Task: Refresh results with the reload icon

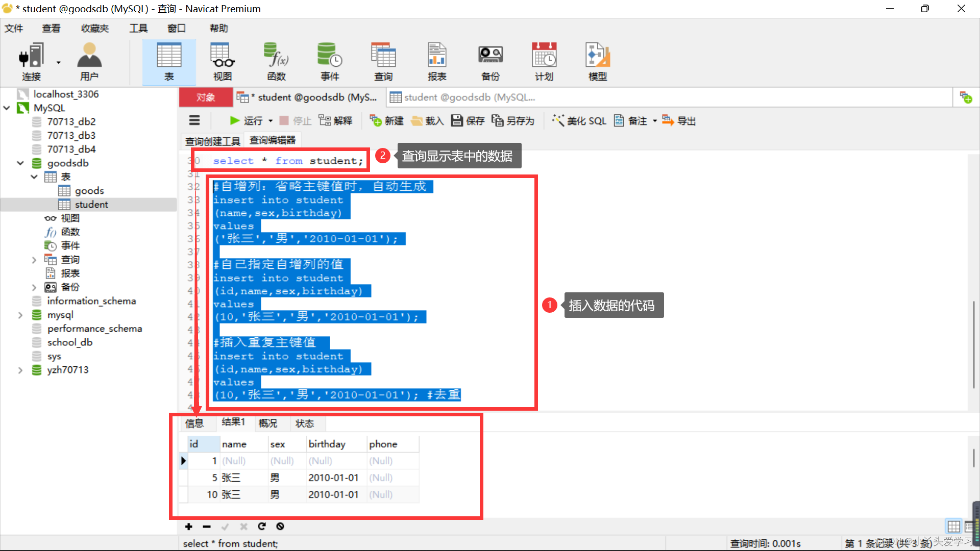Action: tap(262, 527)
